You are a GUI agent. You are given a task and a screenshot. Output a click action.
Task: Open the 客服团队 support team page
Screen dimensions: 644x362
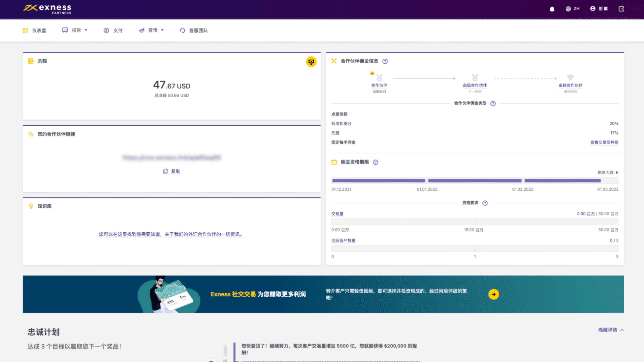pos(194,30)
